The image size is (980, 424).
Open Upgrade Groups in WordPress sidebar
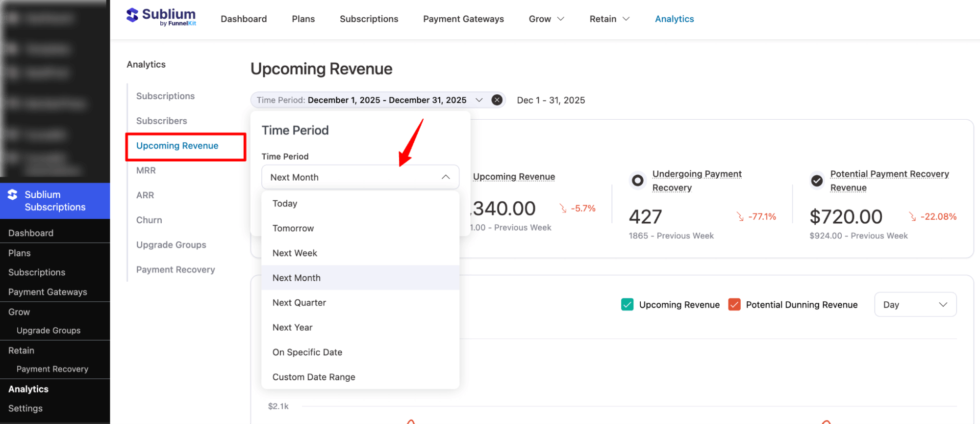[49, 331]
